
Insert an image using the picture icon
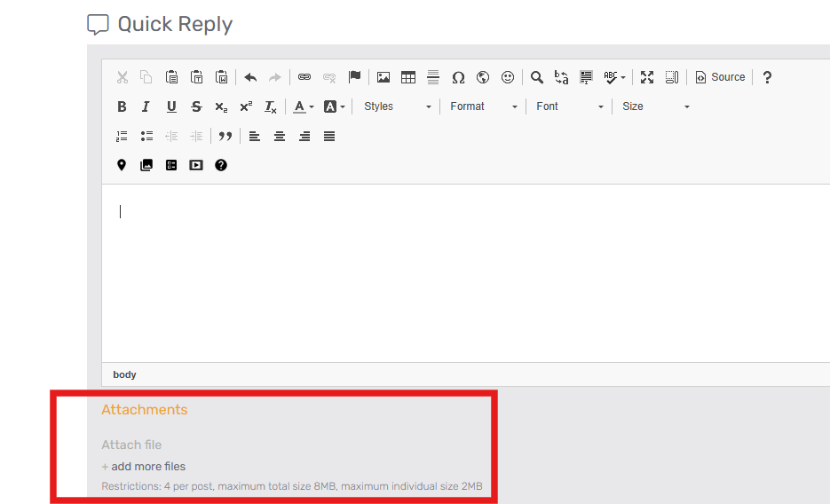click(x=383, y=77)
